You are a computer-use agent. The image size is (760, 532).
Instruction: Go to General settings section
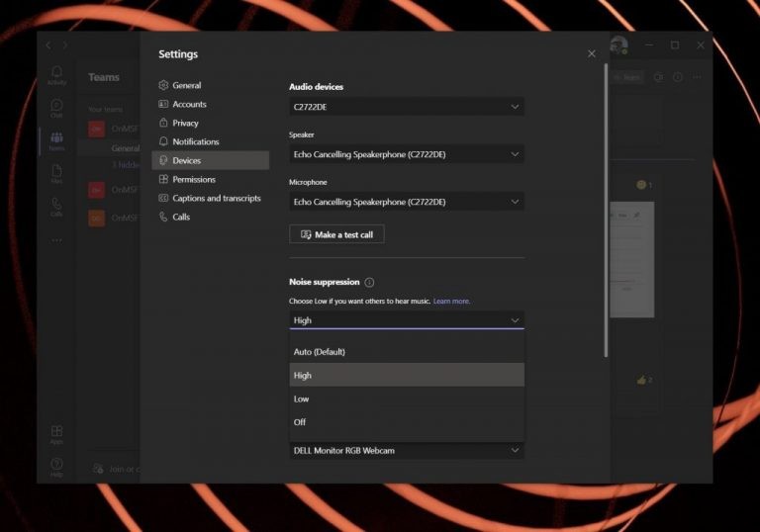(186, 86)
